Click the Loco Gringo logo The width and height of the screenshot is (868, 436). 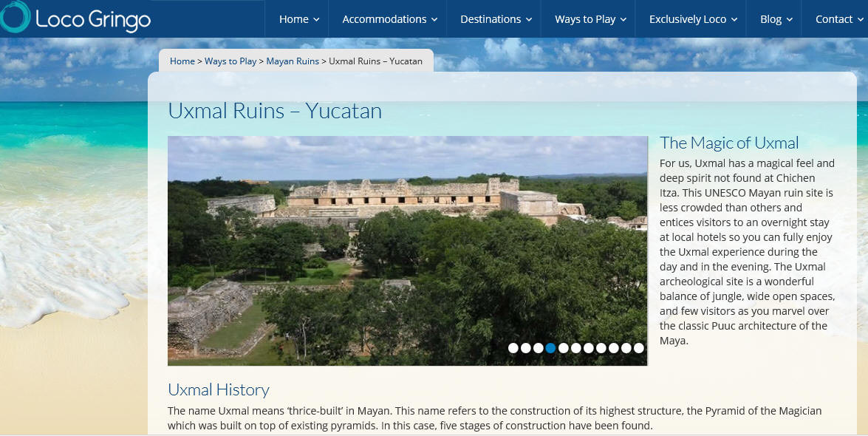click(75, 18)
